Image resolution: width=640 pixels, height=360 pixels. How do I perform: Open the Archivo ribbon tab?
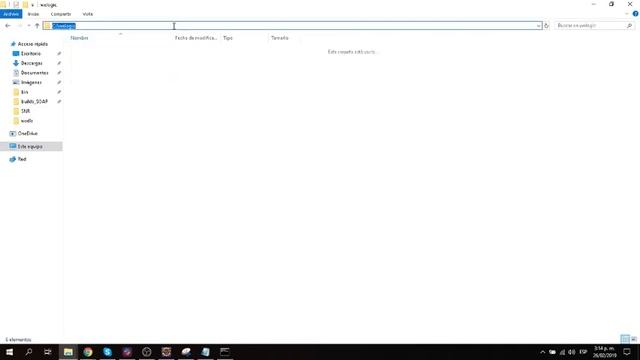(11, 14)
